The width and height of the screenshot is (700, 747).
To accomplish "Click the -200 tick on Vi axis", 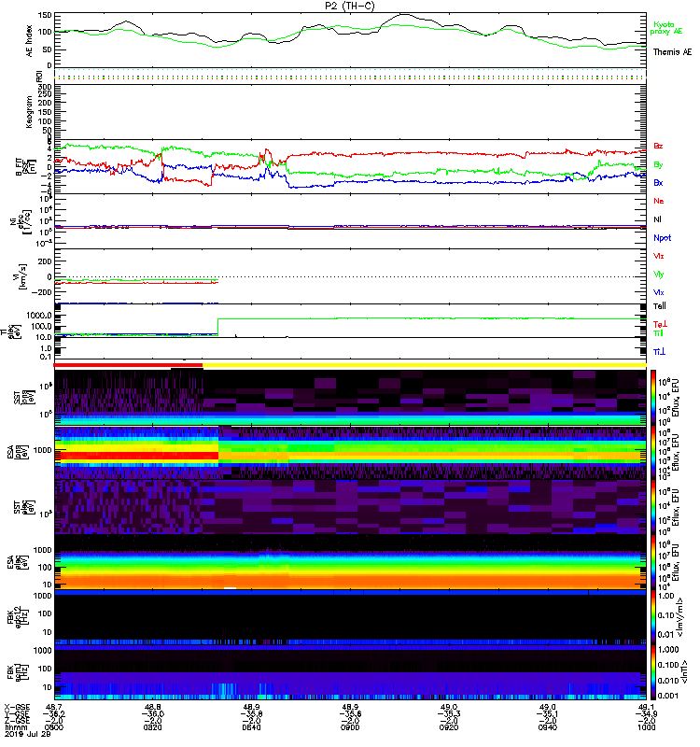I will [x=41, y=292].
